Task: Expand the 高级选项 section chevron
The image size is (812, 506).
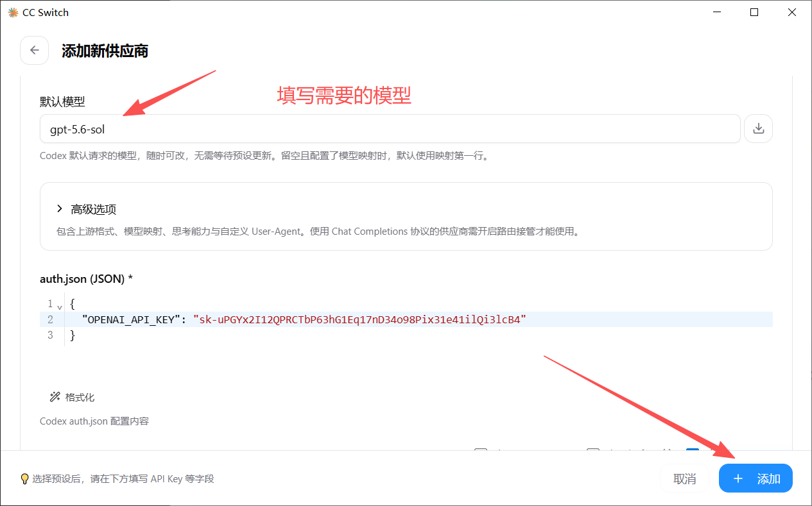Action: [x=59, y=209]
